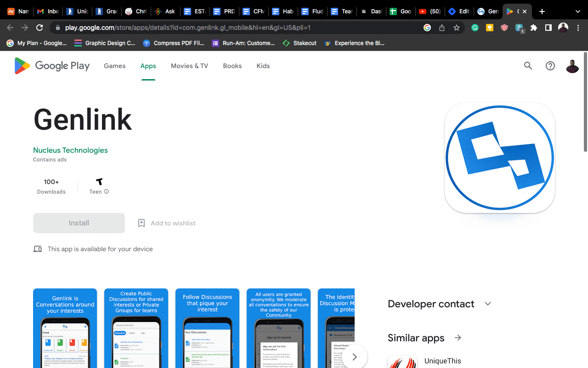Click the address bar Google lens icon
Viewport: 588px width, 368px height.
click(x=427, y=28)
